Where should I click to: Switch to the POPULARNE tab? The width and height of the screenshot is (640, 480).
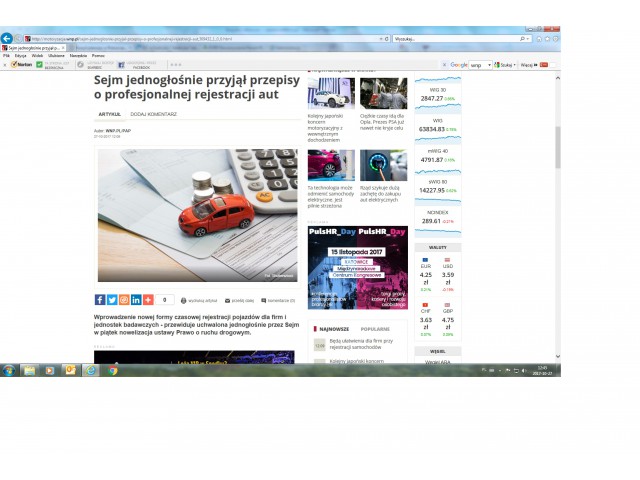point(375,328)
